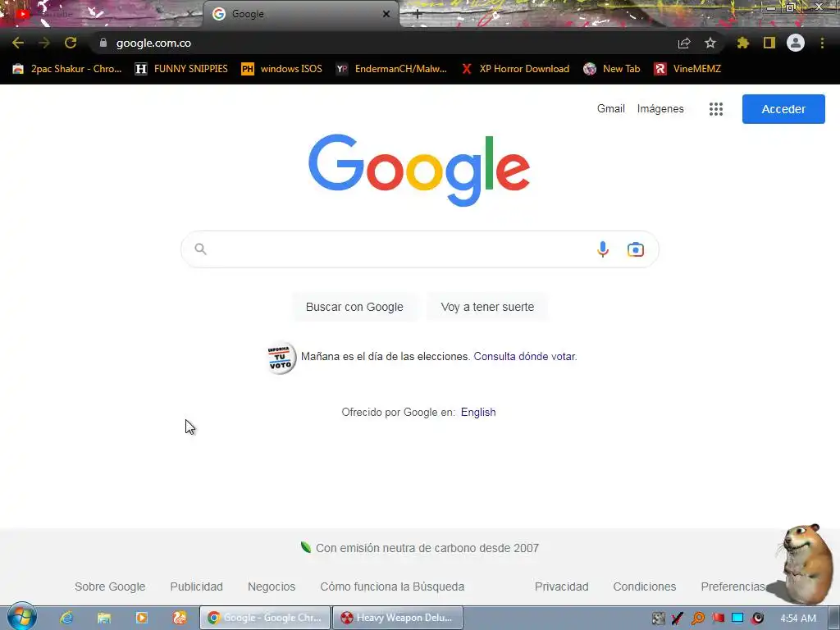This screenshot has width=840, height=630.
Task: Click Voy a tener suerte button
Action: click(487, 307)
